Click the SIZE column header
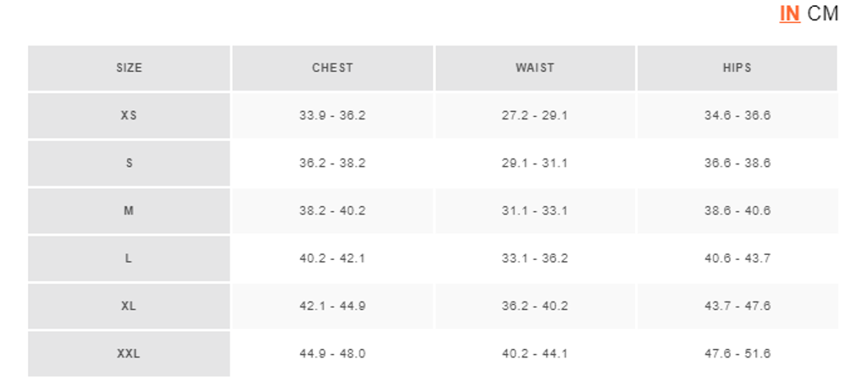Image resolution: width=868 pixels, height=377 pixels. pyautogui.click(x=129, y=68)
